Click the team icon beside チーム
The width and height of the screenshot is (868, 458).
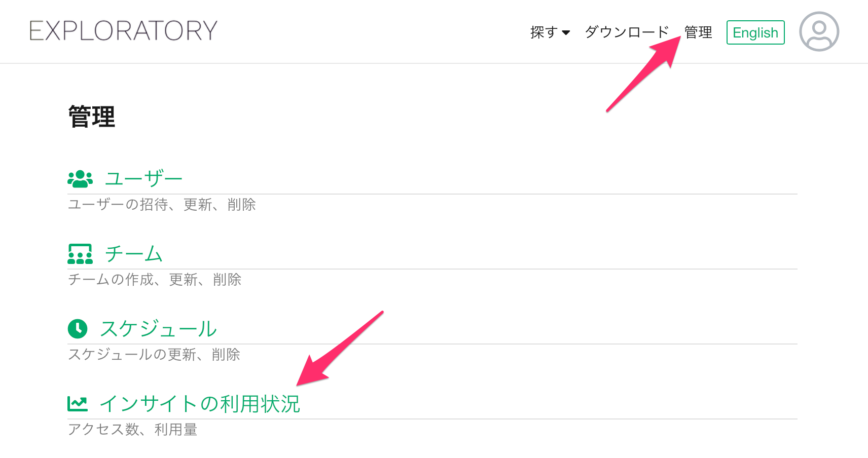80,254
